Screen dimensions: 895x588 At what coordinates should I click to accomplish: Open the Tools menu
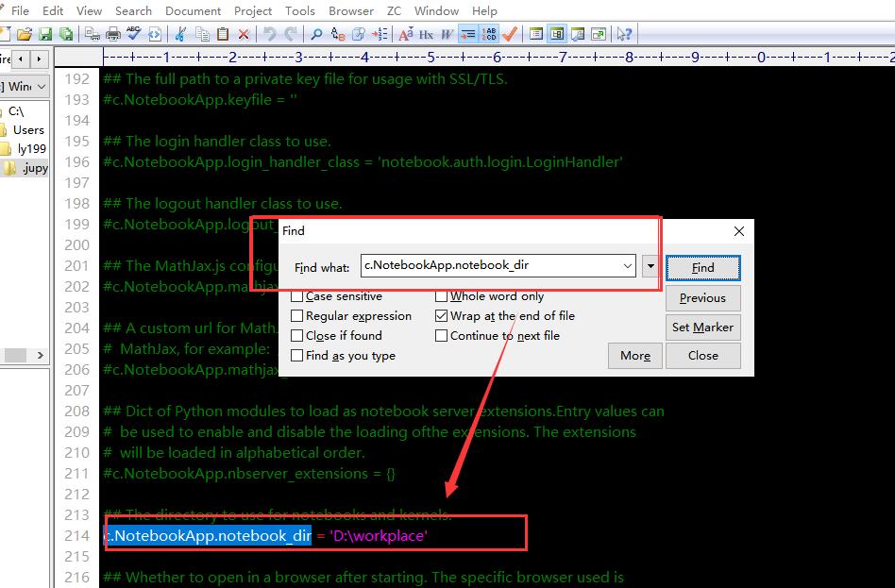[x=300, y=10]
